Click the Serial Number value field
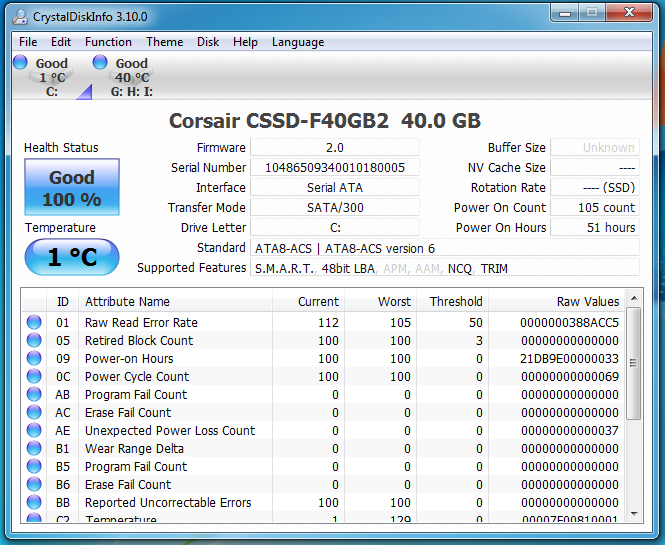Image resolution: width=665 pixels, height=545 pixels. (x=335, y=168)
